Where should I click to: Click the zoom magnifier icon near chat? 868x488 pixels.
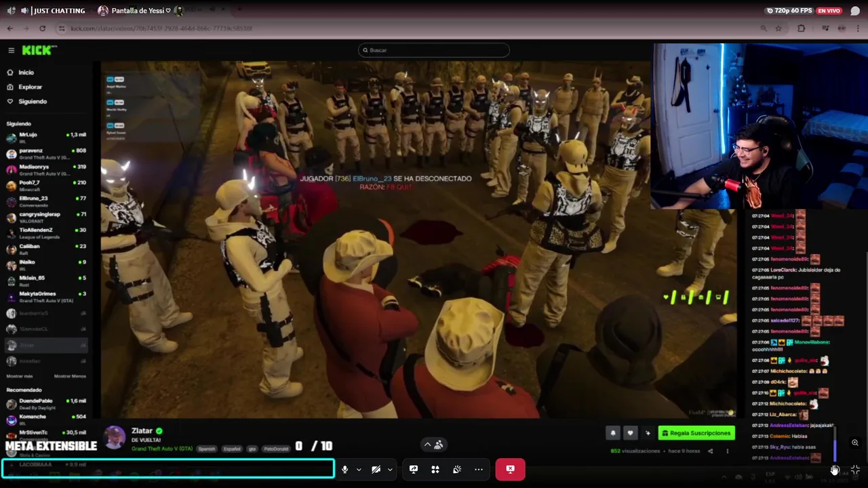tap(855, 443)
